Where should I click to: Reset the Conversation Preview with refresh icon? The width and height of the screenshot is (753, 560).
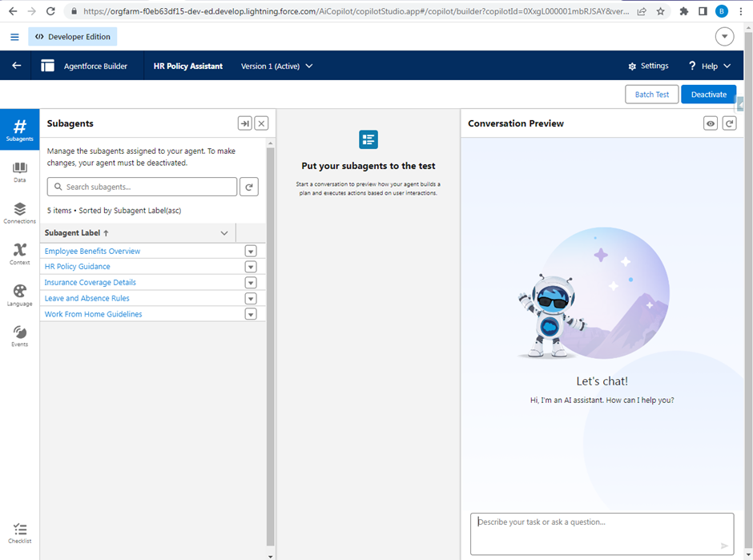pos(730,123)
